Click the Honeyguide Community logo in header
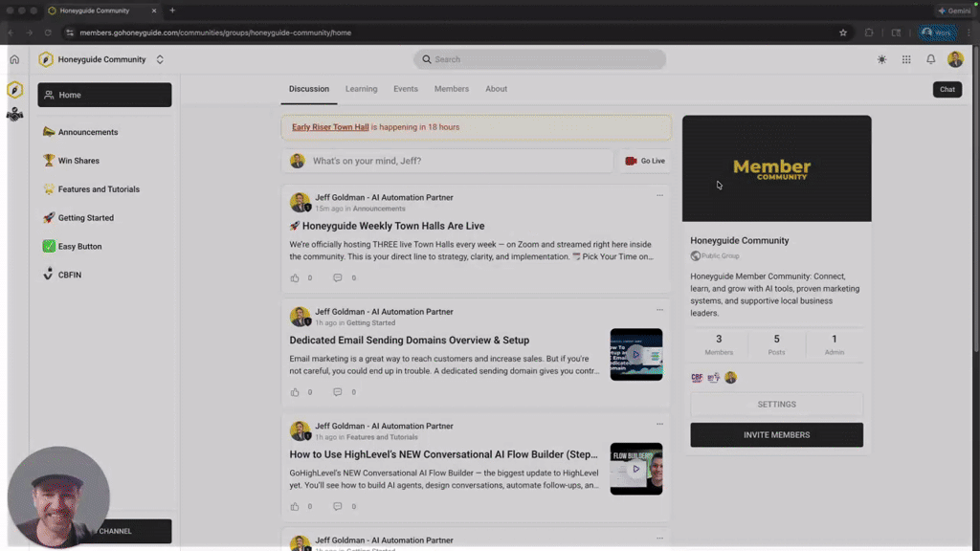 [46, 59]
